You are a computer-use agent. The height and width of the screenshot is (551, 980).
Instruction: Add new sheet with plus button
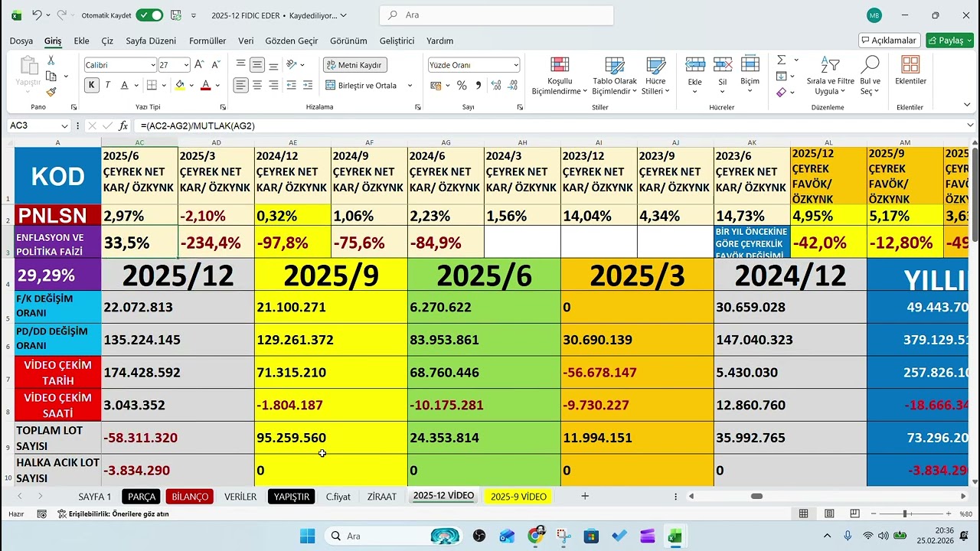click(585, 496)
